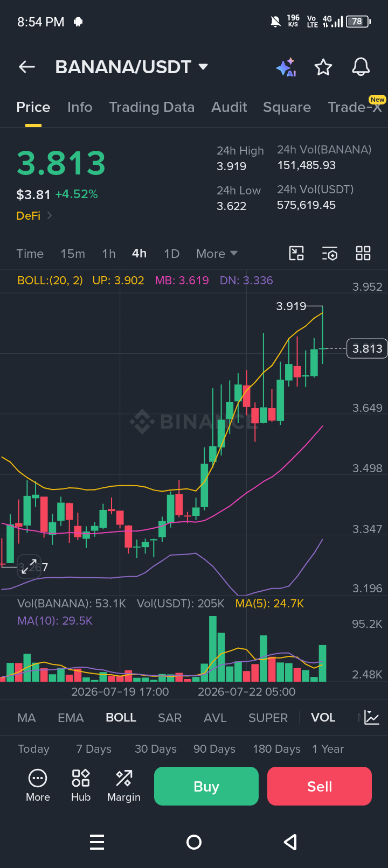Screen dimensions: 388x868
Task: Tap the 24h Low value 3.622
Action: pos(231,206)
